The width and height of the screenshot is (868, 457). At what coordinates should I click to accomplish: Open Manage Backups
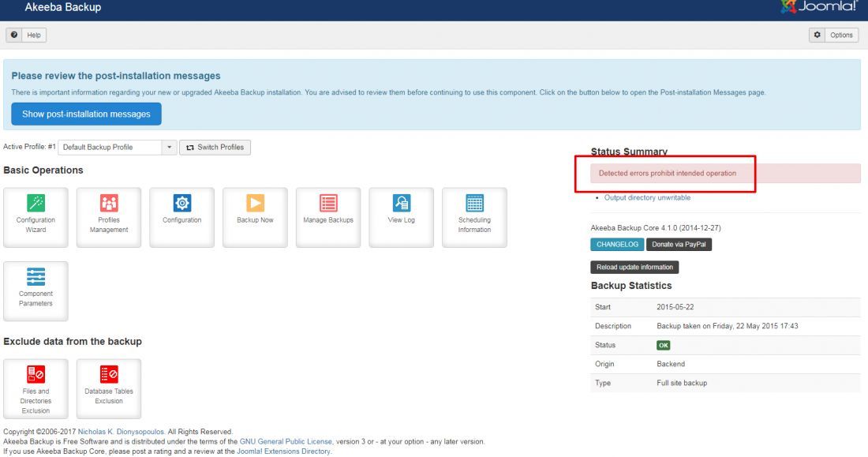327,217
